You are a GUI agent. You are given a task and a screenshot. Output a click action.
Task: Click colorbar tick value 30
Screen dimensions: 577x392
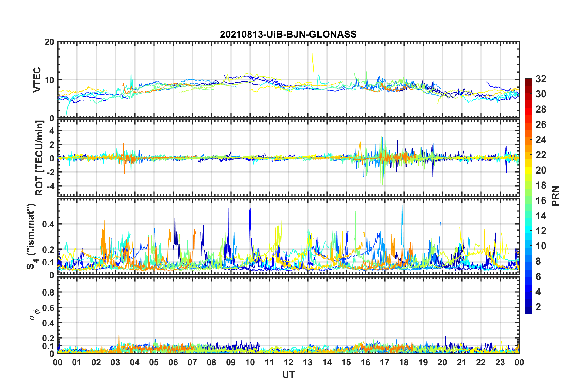tap(541, 94)
